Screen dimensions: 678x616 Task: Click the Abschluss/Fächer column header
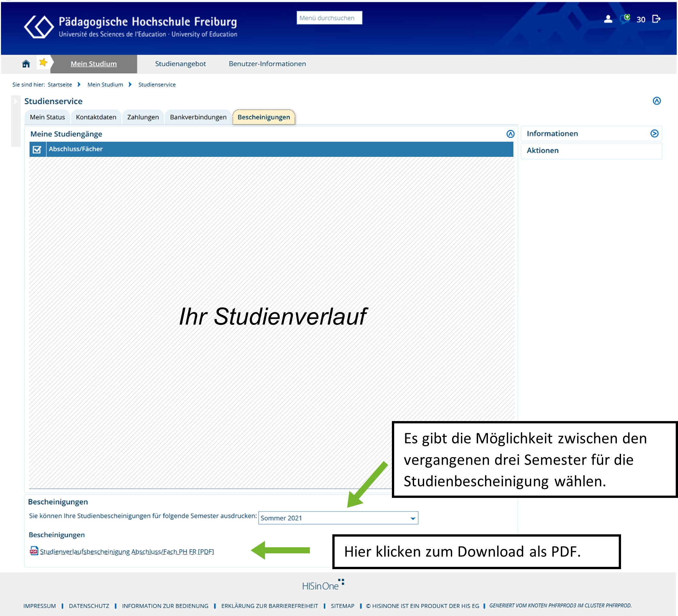tap(76, 149)
